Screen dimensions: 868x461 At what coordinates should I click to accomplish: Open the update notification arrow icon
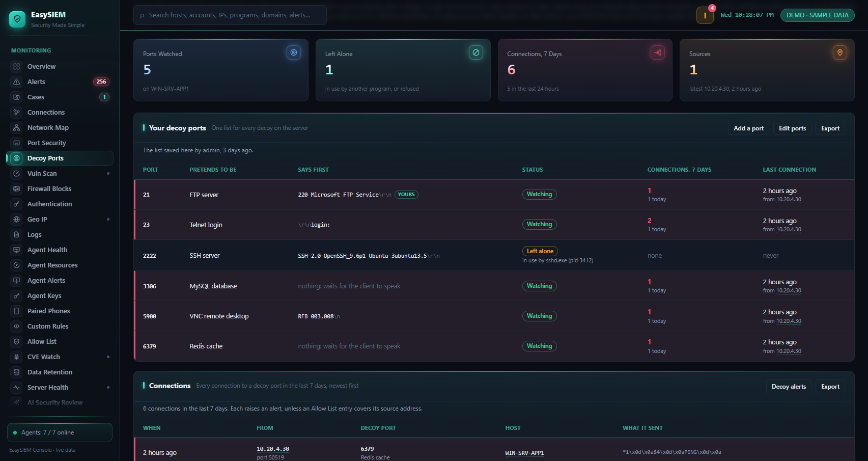click(x=705, y=15)
